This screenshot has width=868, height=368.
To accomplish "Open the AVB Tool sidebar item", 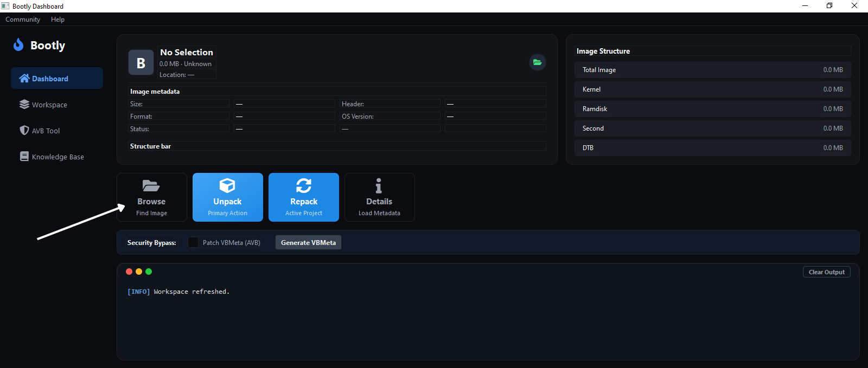I will pyautogui.click(x=57, y=131).
